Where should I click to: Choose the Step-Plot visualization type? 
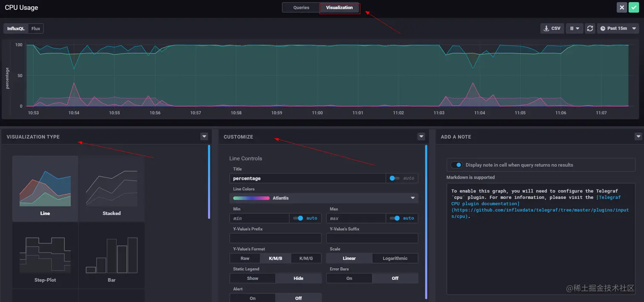coord(45,255)
